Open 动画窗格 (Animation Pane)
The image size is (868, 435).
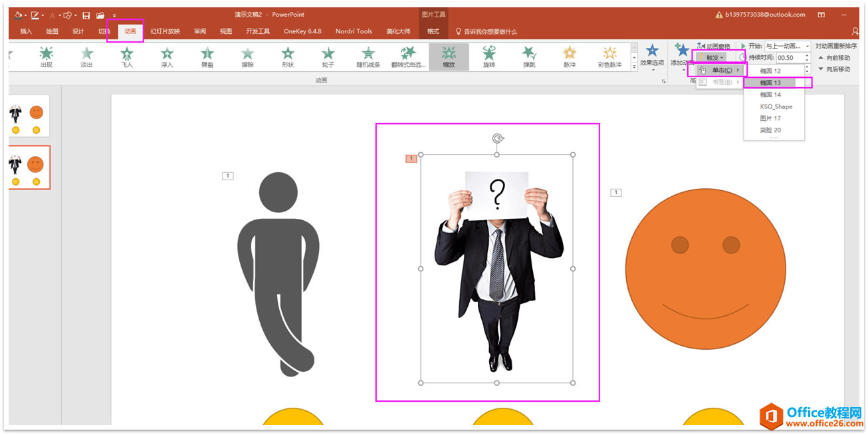[713, 47]
